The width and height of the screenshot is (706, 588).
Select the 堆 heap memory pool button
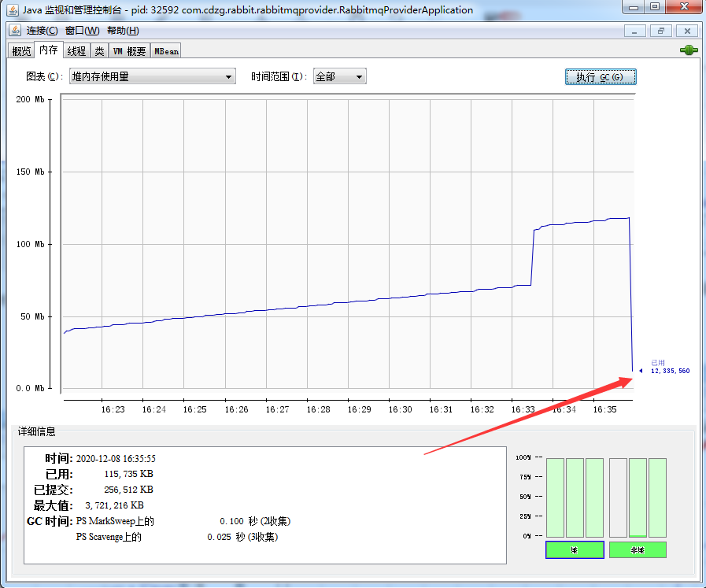coord(575,549)
